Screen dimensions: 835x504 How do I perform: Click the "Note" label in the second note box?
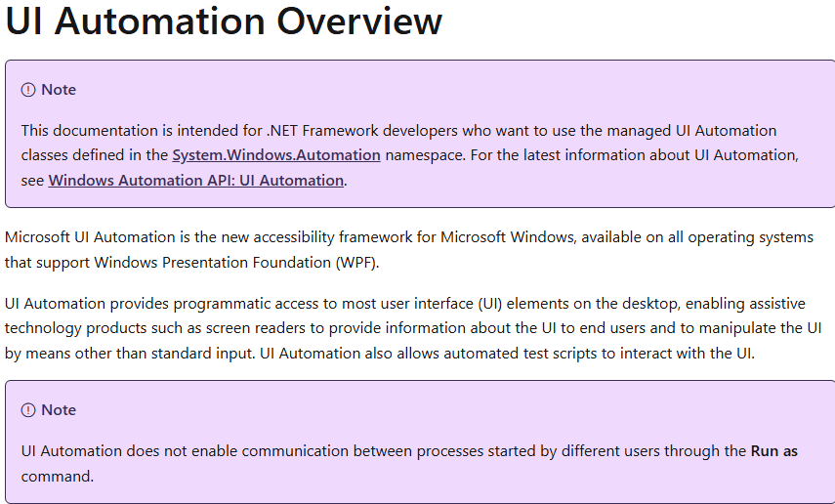coord(59,410)
